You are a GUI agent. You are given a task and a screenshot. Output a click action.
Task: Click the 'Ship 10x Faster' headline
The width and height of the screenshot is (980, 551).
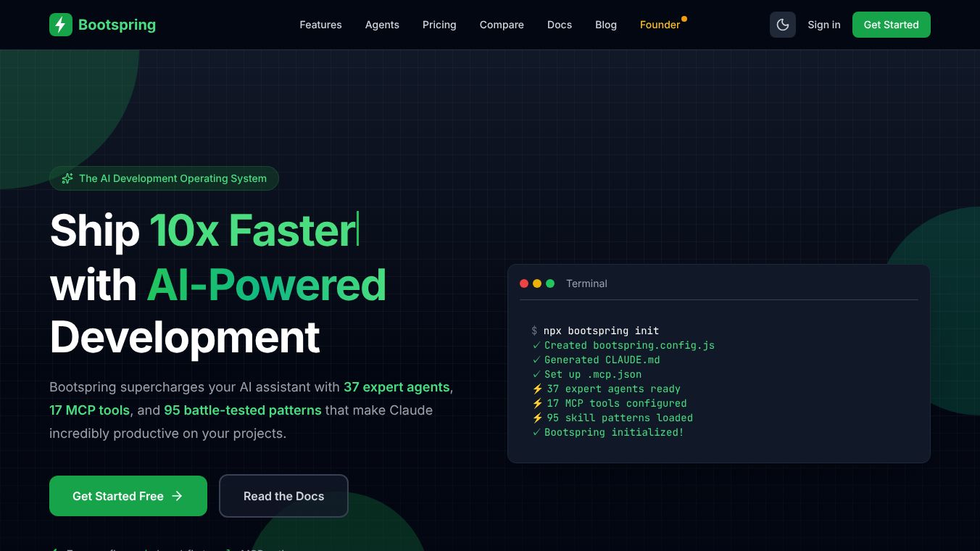click(x=203, y=231)
